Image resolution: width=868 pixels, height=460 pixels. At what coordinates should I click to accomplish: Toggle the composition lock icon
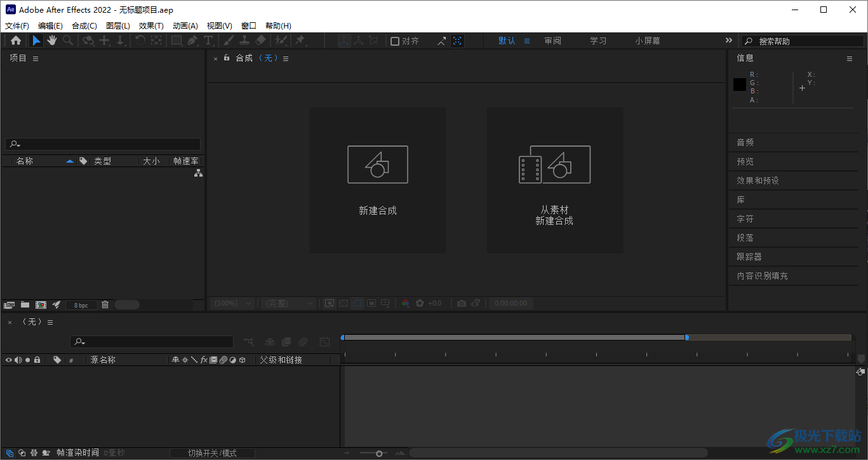click(226, 58)
